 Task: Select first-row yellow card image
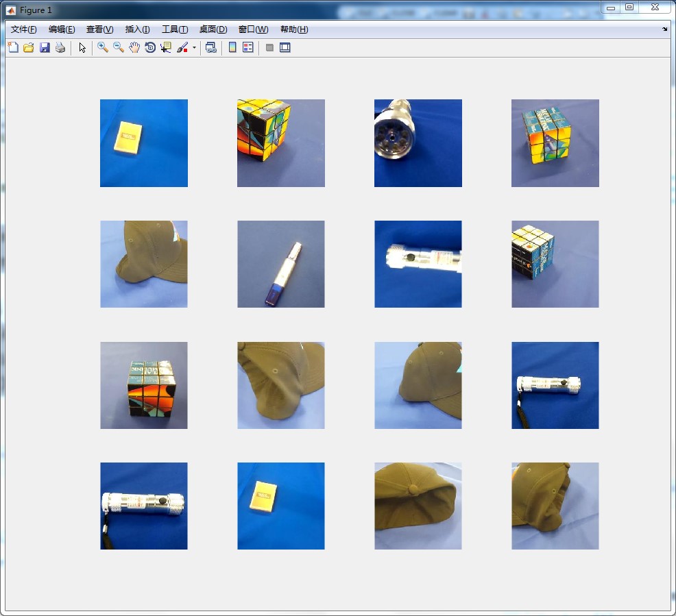144,143
